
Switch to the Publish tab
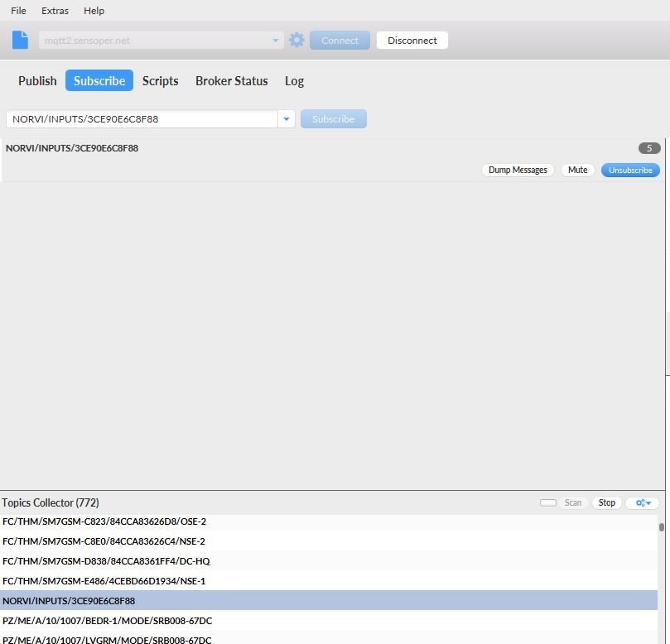tap(37, 81)
